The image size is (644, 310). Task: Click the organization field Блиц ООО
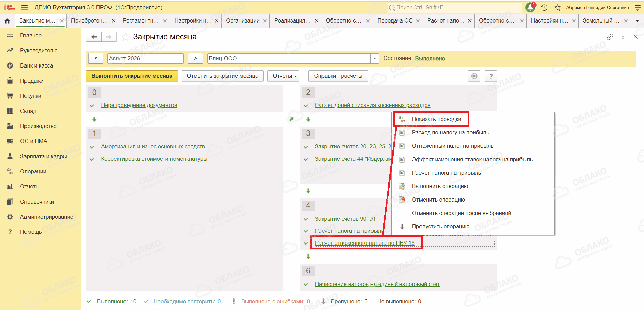point(289,59)
